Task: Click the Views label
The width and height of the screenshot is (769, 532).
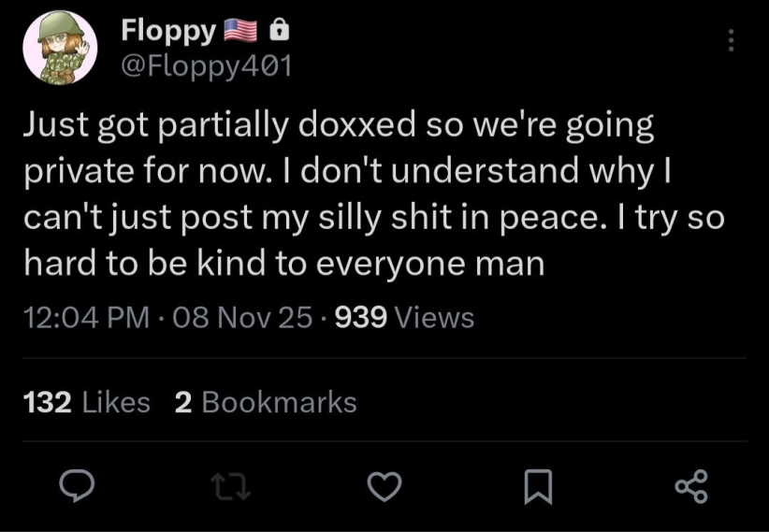Action: 435,318
